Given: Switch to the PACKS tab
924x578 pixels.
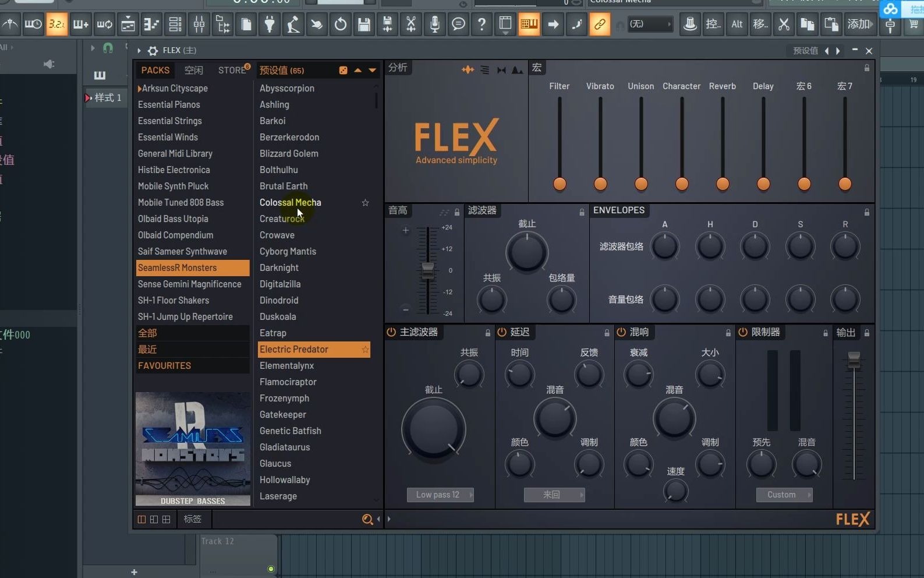Looking at the screenshot, I should [x=155, y=71].
